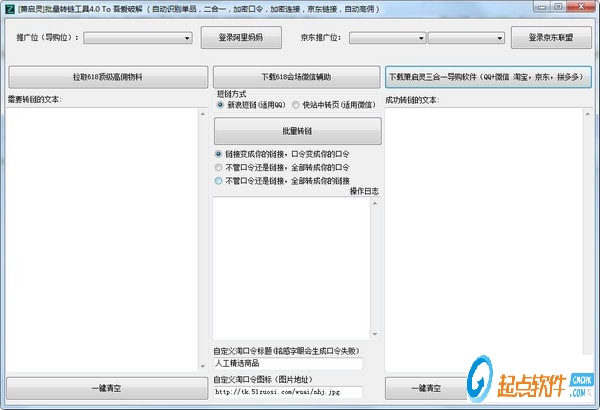Open the 推广位(导购位) dropdown
The width and height of the screenshot is (600, 410).
click(x=138, y=38)
